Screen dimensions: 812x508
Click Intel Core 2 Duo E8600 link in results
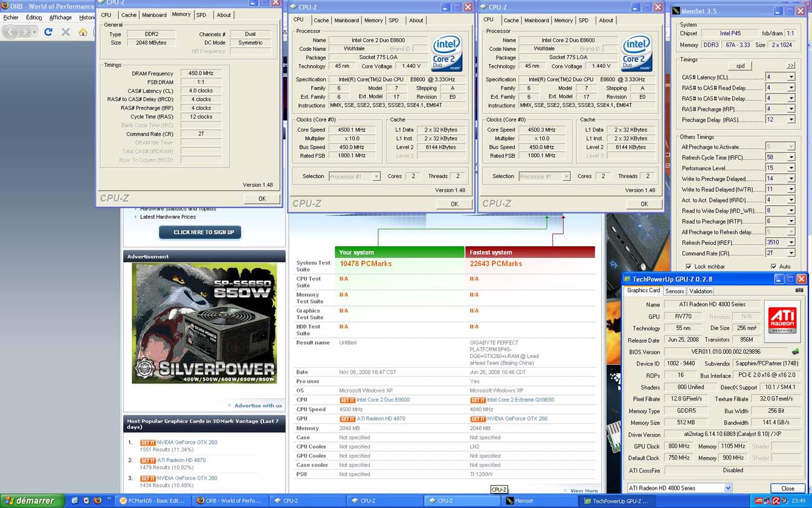point(383,400)
